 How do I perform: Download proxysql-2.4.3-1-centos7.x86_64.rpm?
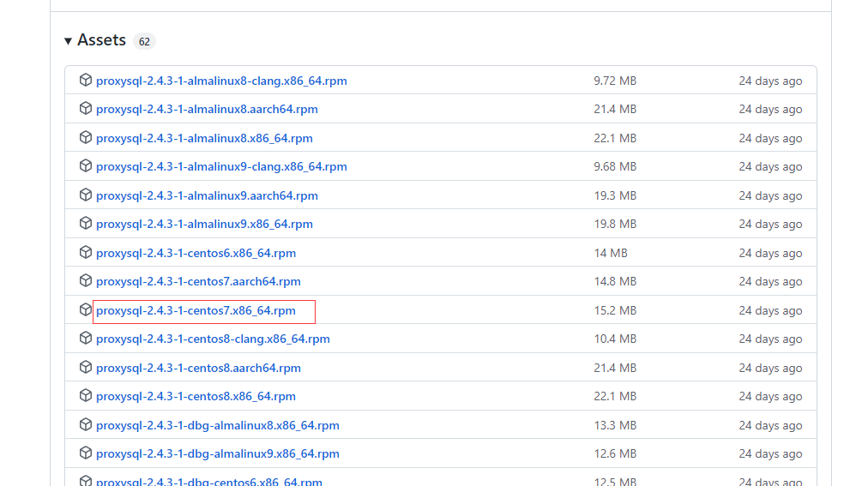click(x=196, y=310)
